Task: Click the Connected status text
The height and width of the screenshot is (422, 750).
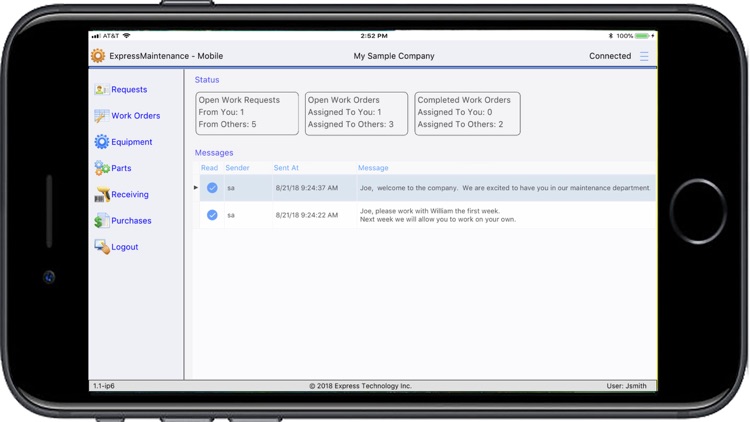Action: 610,56
